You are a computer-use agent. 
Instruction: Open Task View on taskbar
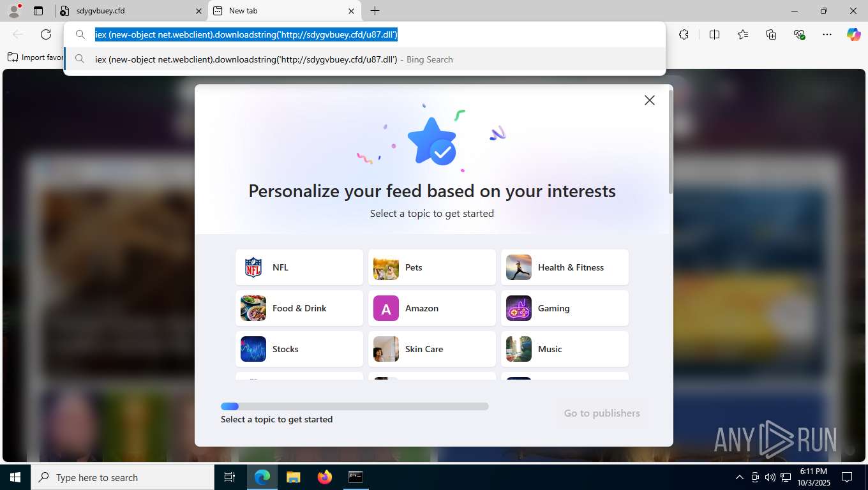(x=230, y=477)
